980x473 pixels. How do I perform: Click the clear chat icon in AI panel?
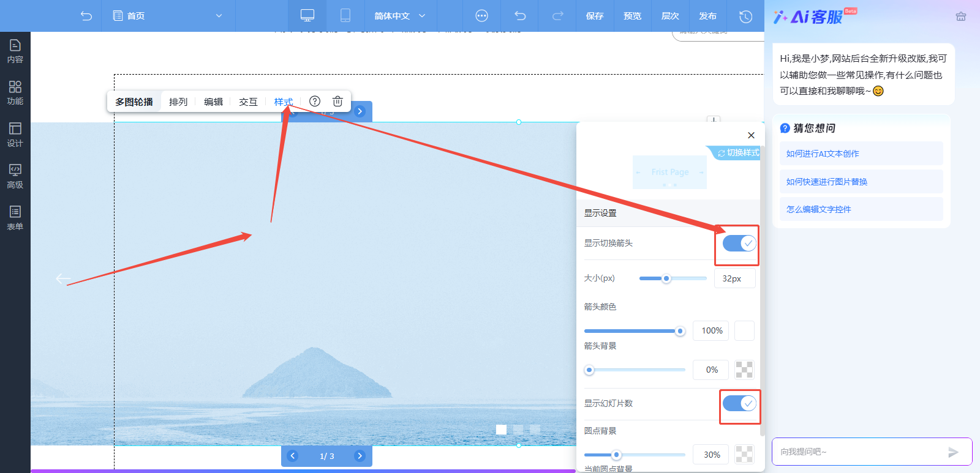[x=961, y=17]
